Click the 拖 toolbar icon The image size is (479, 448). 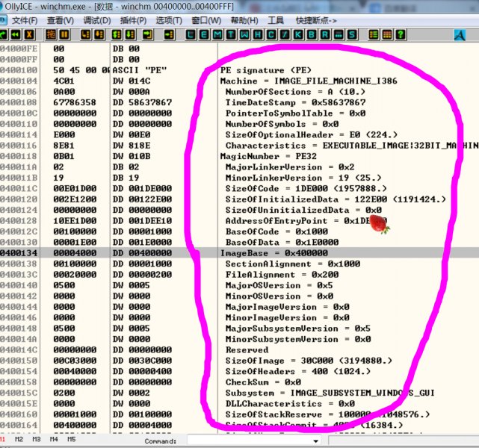pos(51,34)
